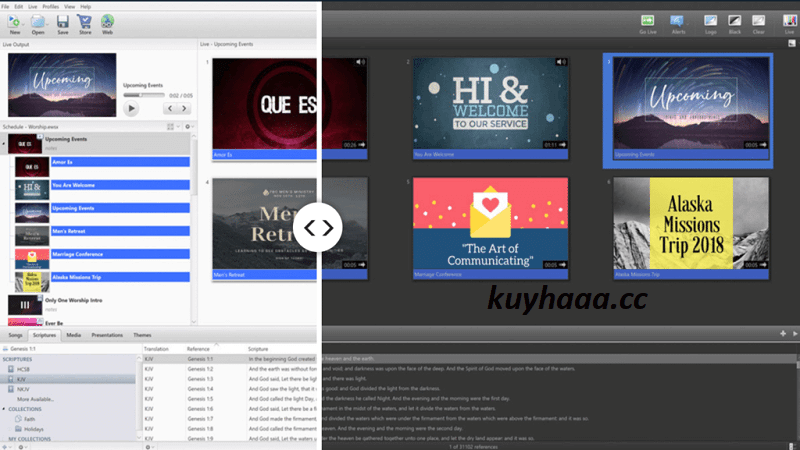The image size is (800, 450).
Task: Open the scripture list gear dropdown
Action: click(x=149, y=447)
